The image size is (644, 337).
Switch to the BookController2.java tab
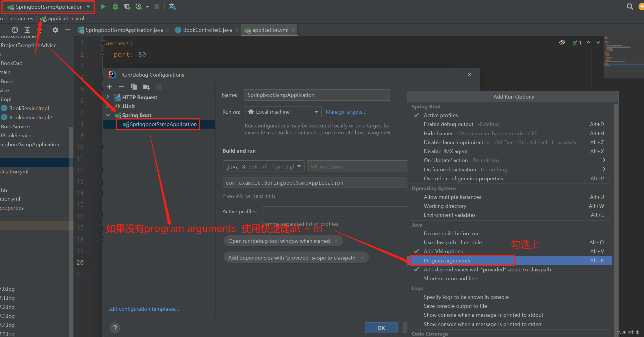[207, 30]
